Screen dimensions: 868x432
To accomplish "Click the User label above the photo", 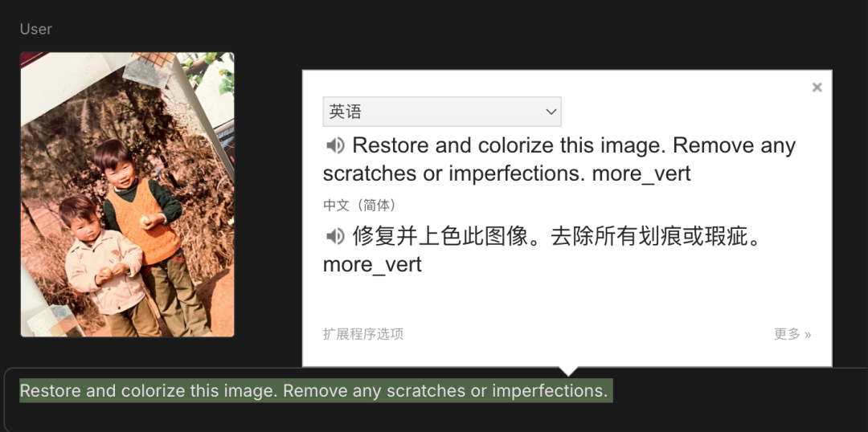I will 36,29.
